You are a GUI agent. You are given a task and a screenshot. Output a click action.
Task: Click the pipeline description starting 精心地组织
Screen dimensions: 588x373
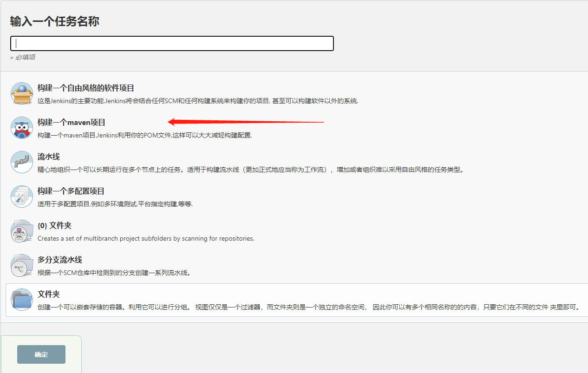[251, 170]
